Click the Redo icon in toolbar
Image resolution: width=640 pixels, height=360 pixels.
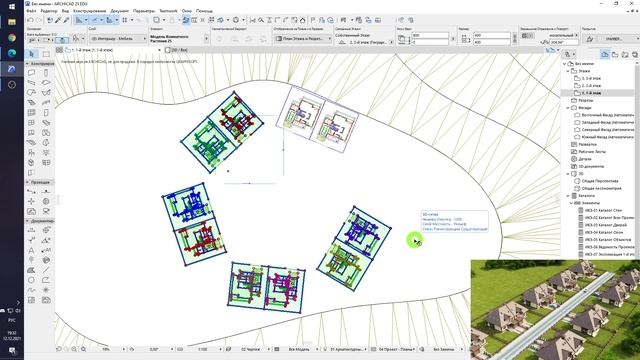pos(38,20)
